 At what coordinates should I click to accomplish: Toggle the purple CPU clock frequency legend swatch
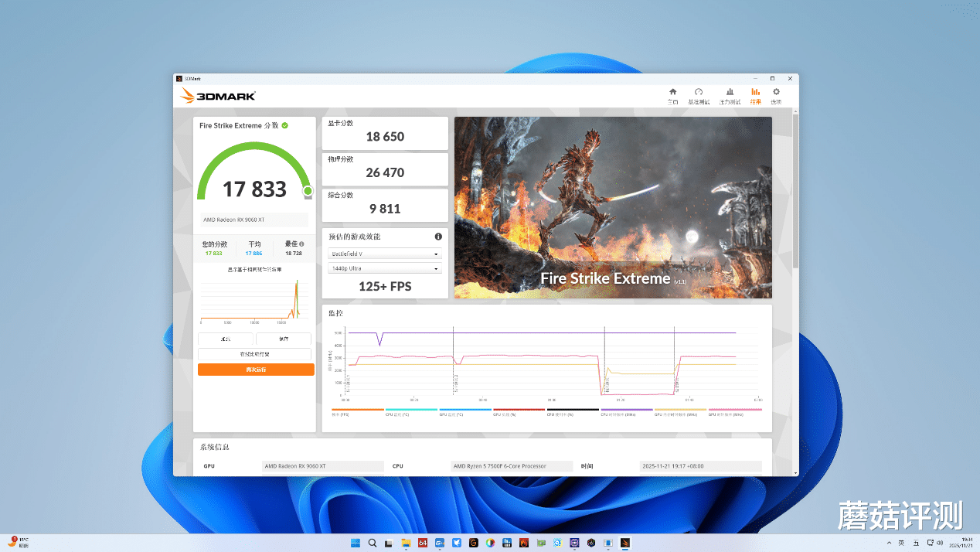627,410
